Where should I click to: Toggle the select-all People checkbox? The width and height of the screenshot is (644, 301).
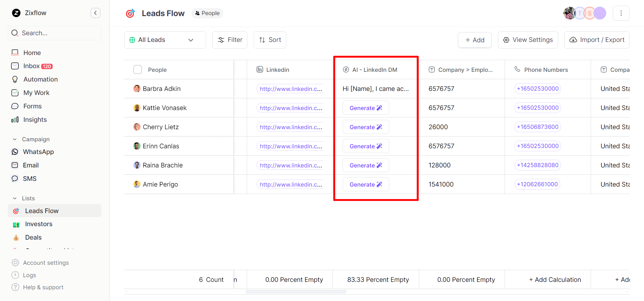click(x=137, y=69)
